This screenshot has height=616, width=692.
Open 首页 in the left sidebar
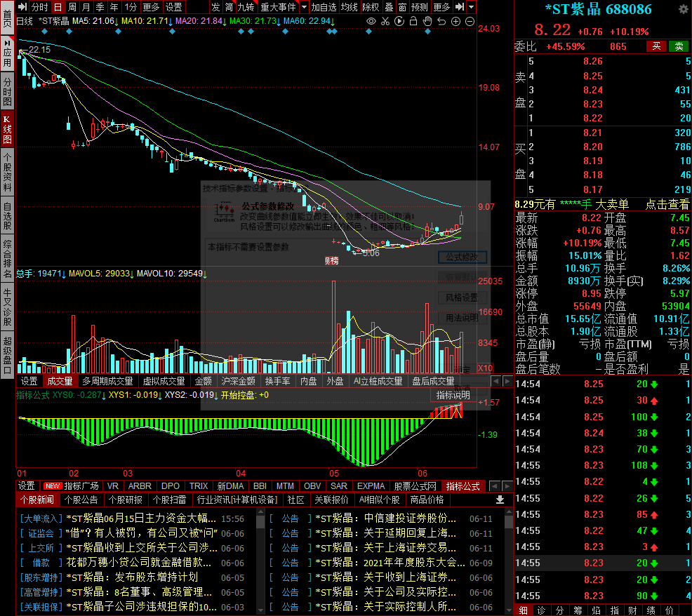(7, 18)
